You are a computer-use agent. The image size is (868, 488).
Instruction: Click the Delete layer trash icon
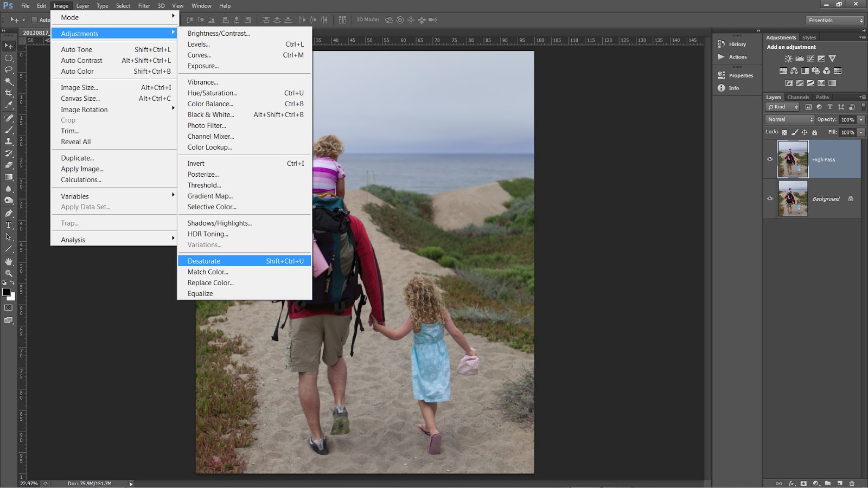[x=852, y=483]
